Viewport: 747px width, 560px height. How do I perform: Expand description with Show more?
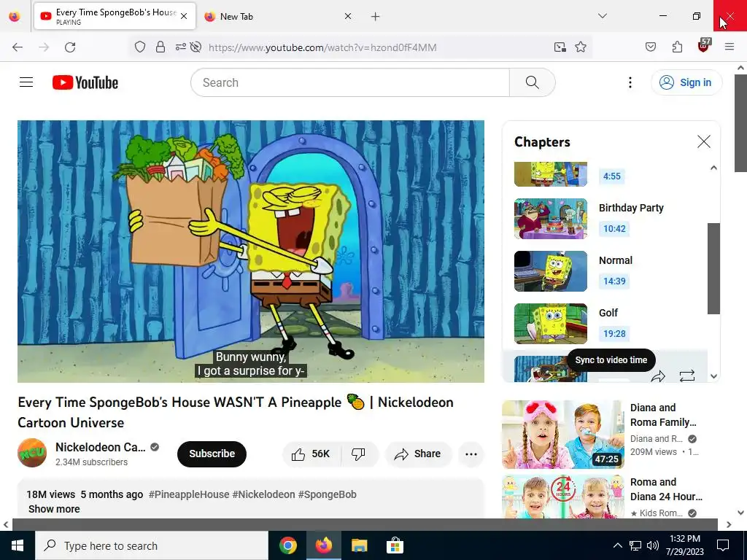pos(54,509)
